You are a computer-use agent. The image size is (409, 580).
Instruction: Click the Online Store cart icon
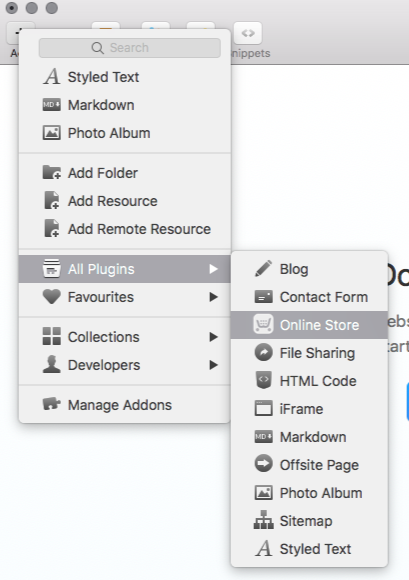[263, 324]
